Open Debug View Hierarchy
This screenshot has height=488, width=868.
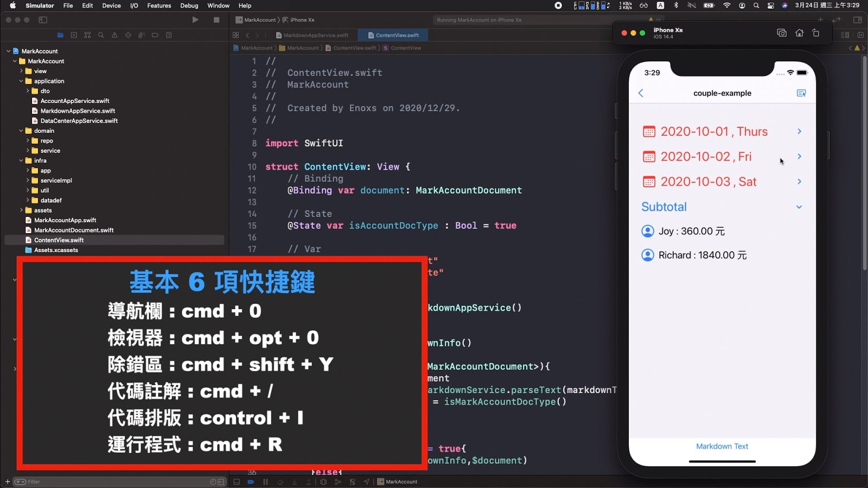[323, 481]
